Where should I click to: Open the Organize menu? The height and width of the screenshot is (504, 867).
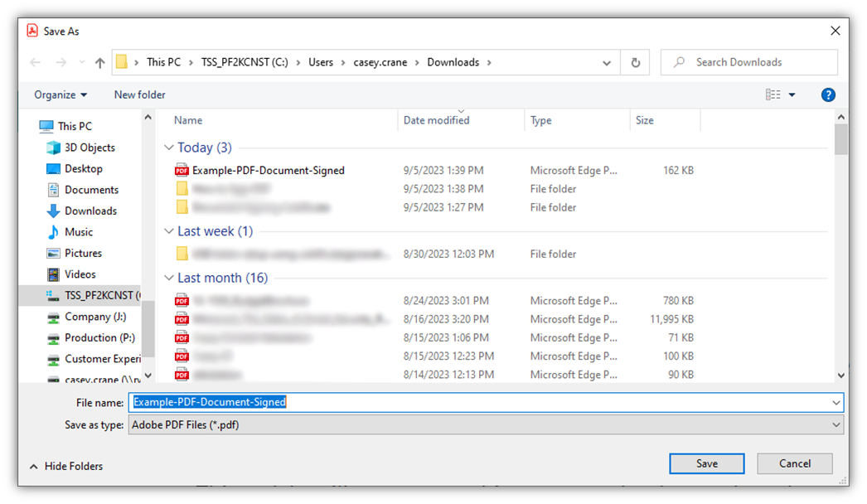[61, 95]
